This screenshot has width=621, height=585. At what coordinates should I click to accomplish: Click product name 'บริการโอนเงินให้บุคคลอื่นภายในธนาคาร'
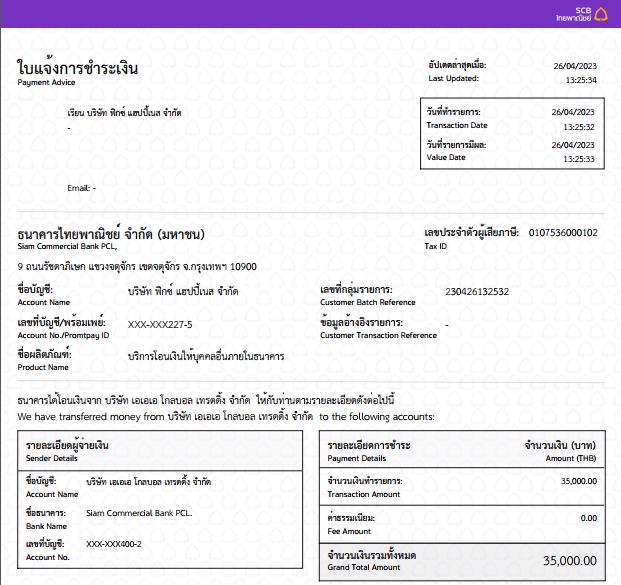point(206,356)
